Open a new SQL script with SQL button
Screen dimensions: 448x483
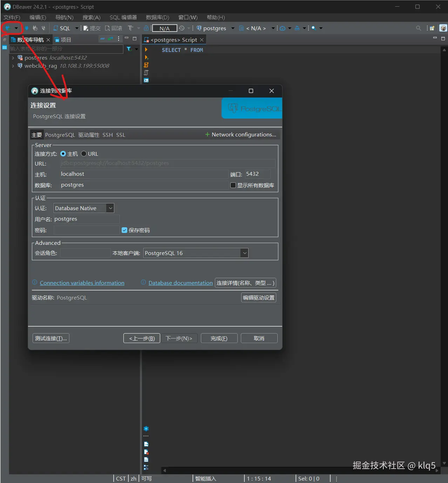(x=62, y=28)
